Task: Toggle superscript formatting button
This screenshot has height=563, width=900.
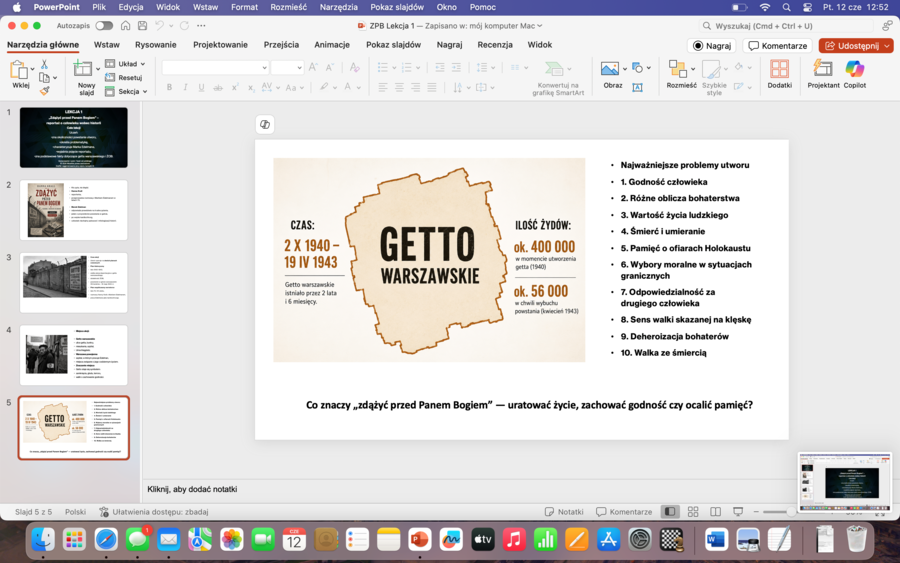Action: tap(235, 88)
